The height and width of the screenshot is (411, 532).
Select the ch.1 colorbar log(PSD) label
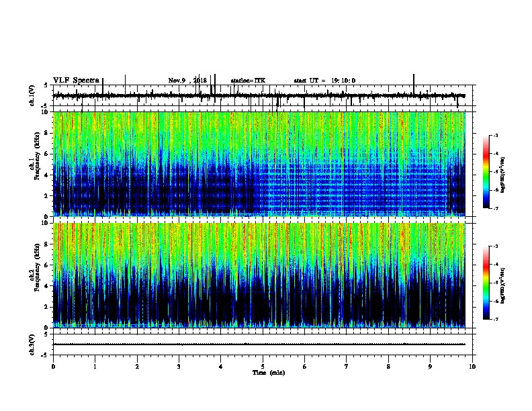coord(503,175)
